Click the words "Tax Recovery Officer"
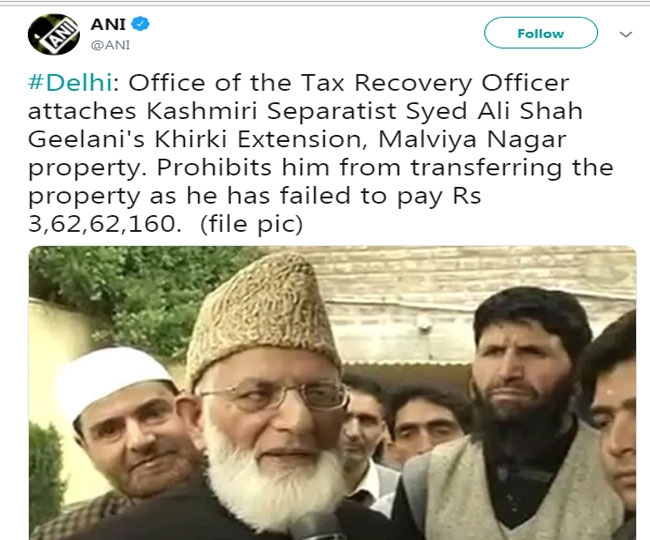This screenshot has width=650, height=540. coord(435,83)
